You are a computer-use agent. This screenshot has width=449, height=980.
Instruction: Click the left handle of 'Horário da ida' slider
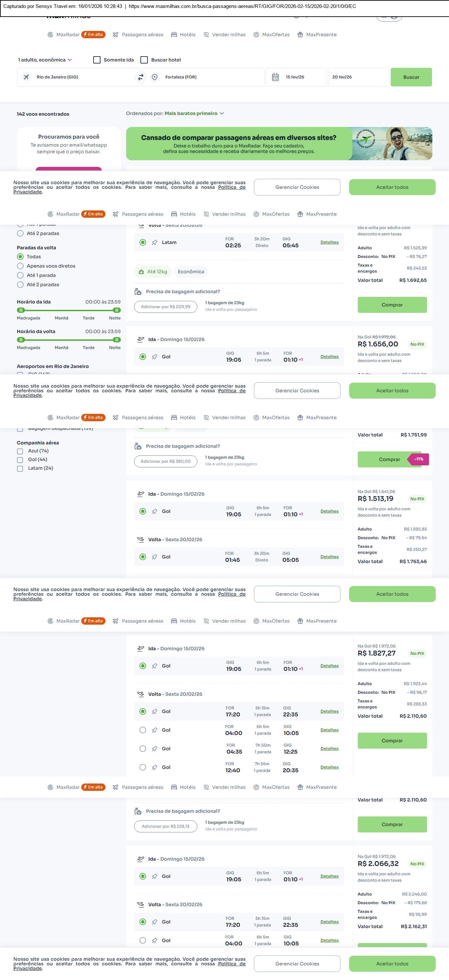(21, 310)
